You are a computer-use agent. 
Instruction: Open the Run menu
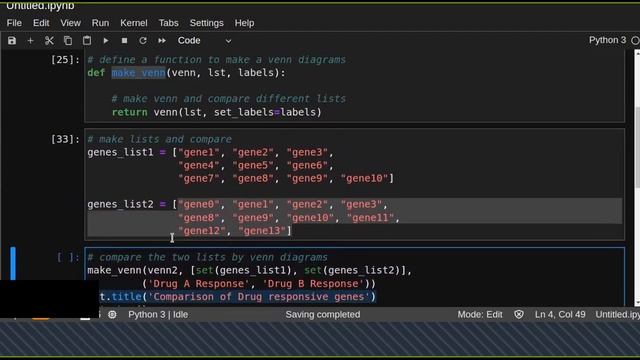click(x=100, y=23)
